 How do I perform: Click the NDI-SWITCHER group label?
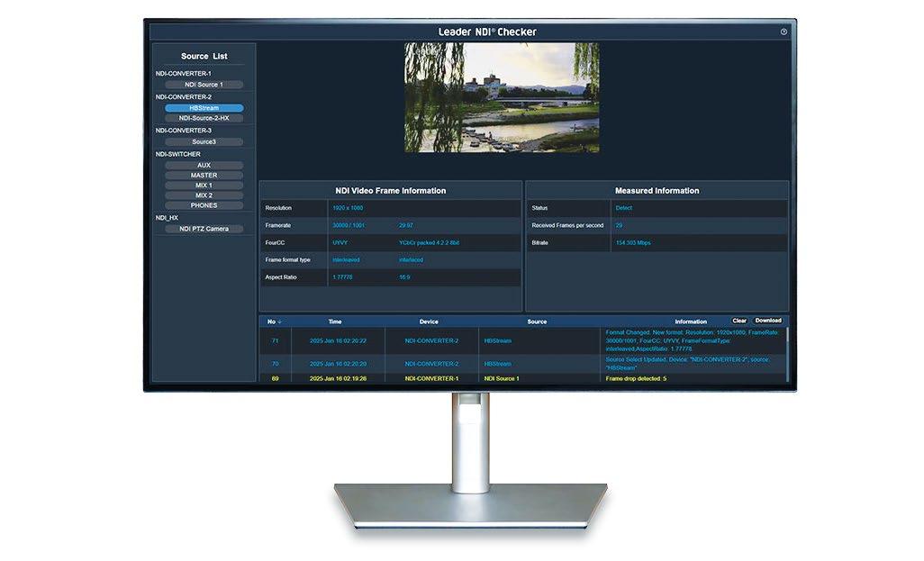[178, 154]
